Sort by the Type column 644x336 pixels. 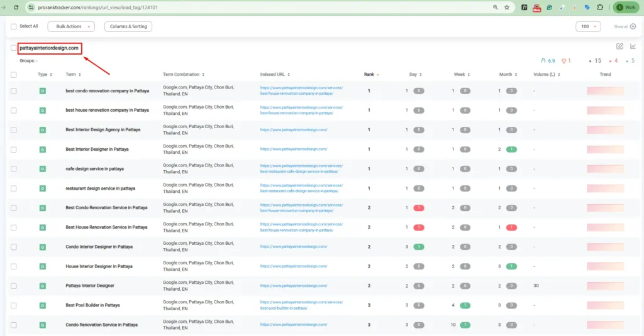tap(45, 74)
